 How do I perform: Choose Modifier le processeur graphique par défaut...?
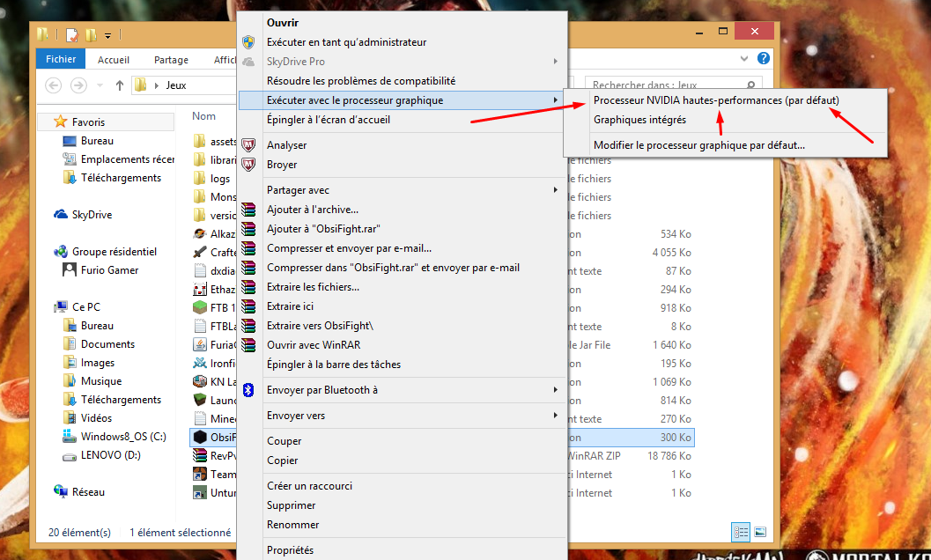(x=699, y=145)
